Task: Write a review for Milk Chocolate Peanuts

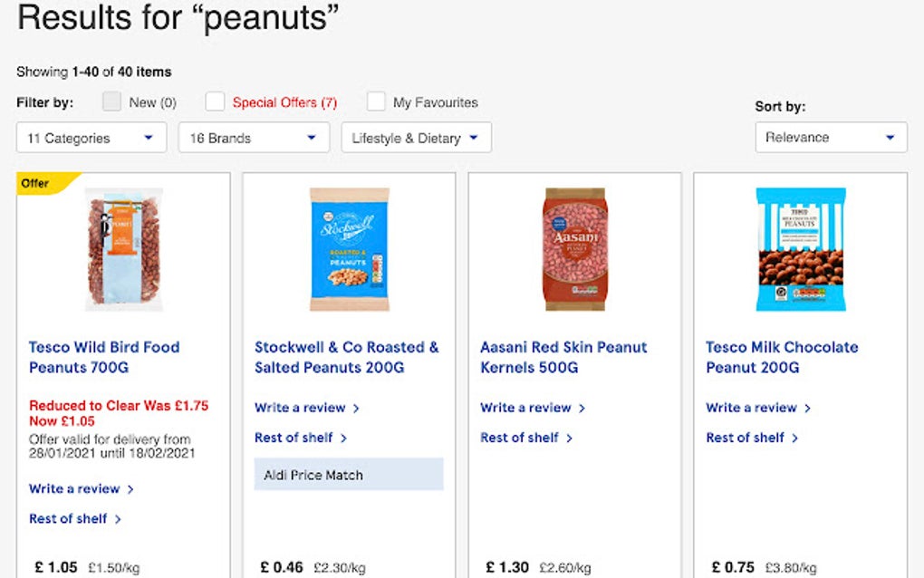Action: [753, 408]
